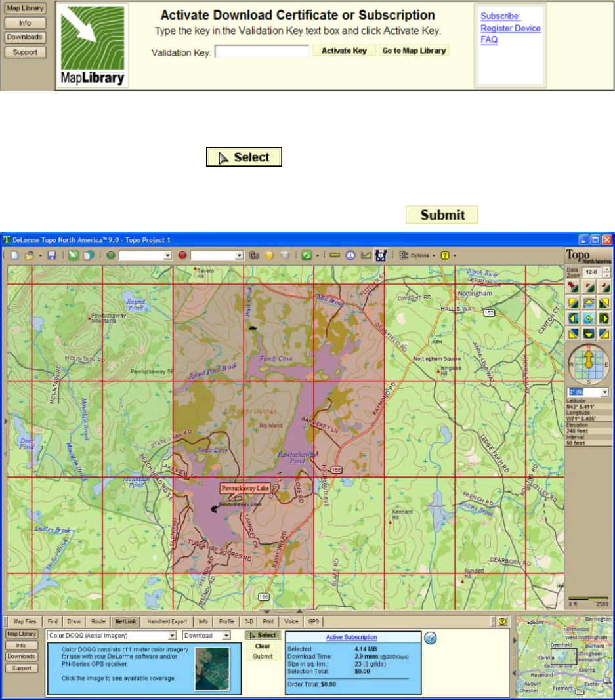Click the red route Finish point icon
Image resolution: width=615 pixels, height=700 pixels.
point(182,255)
